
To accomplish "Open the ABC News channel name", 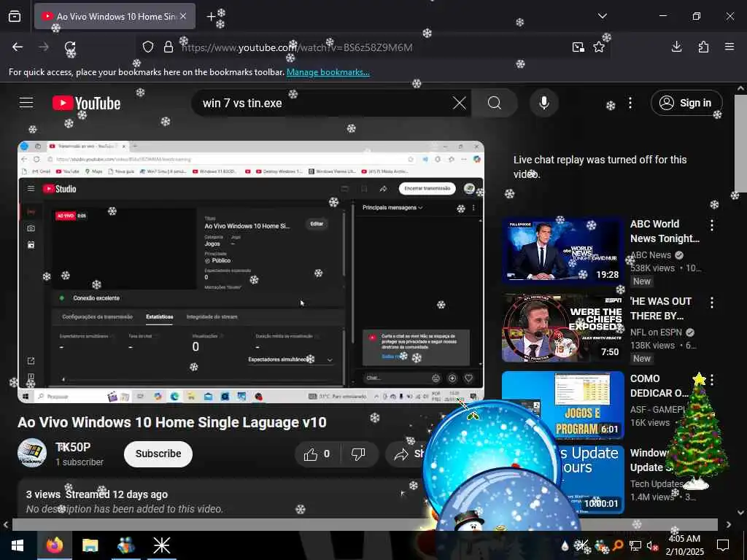I will [x=650, y=255].
